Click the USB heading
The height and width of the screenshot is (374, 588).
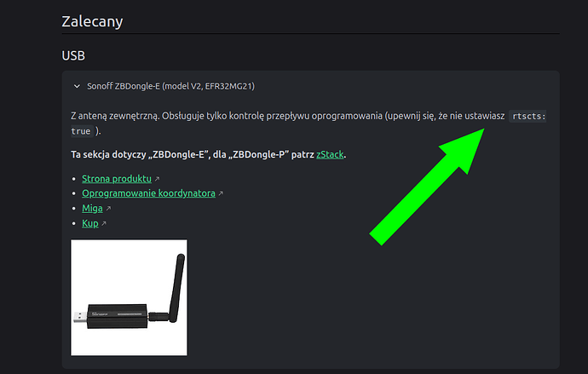73,55
